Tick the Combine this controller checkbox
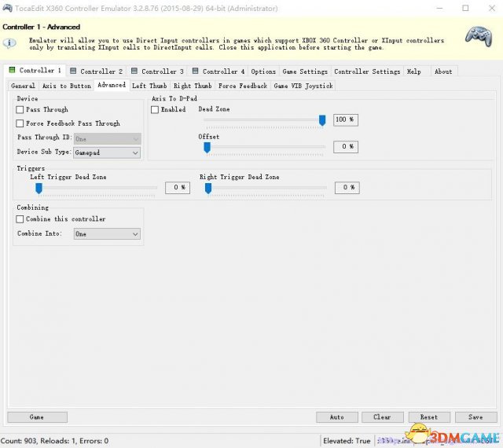The width and height of the screenshot is (503, 448). pyautogui.click(x=20, y=219)
